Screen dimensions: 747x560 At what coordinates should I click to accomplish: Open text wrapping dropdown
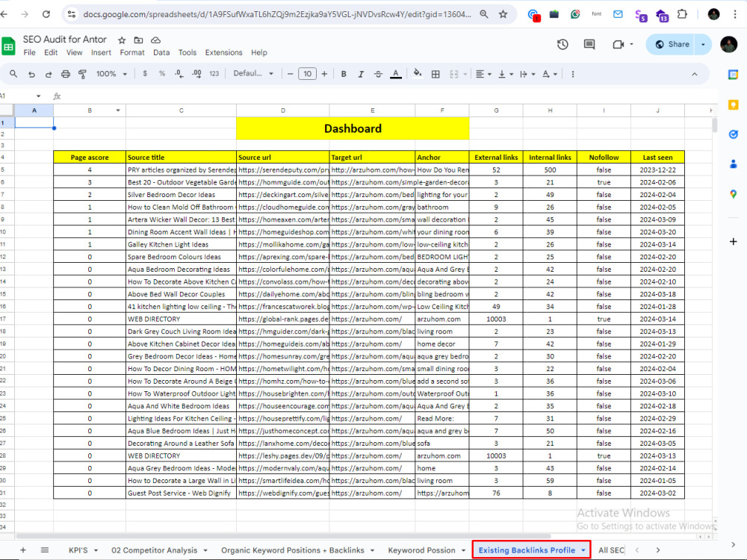click(x=527, y=74)
